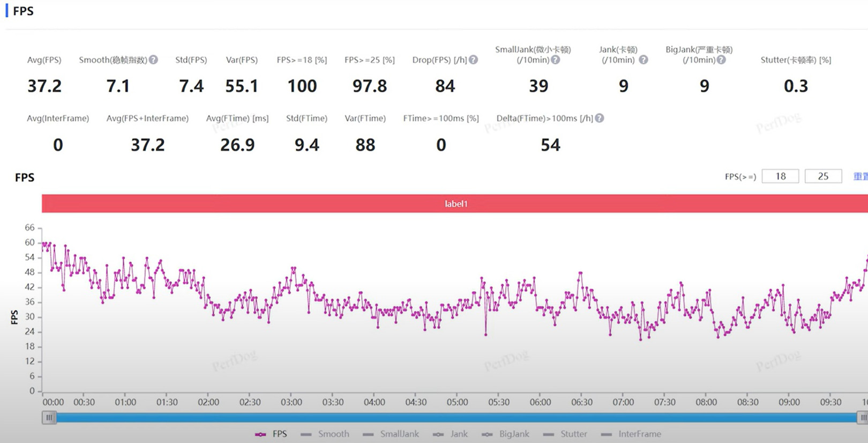The image size is (868, 443).
Task: Click the FPS threshold field showing 25
Action: tap(823, 176)
